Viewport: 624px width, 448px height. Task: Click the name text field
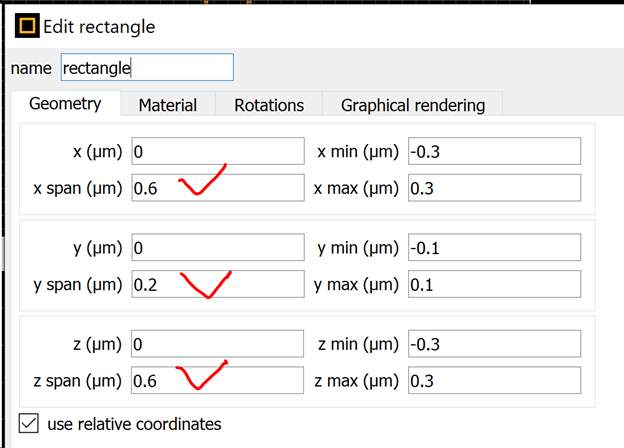(147, 67)
